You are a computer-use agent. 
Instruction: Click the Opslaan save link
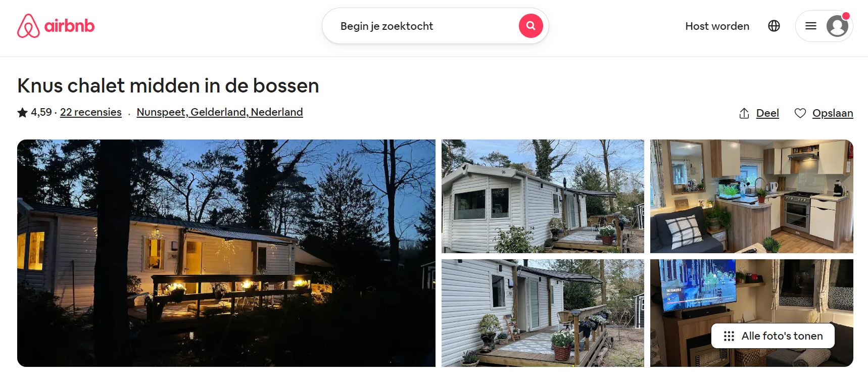tap(833, 113)
